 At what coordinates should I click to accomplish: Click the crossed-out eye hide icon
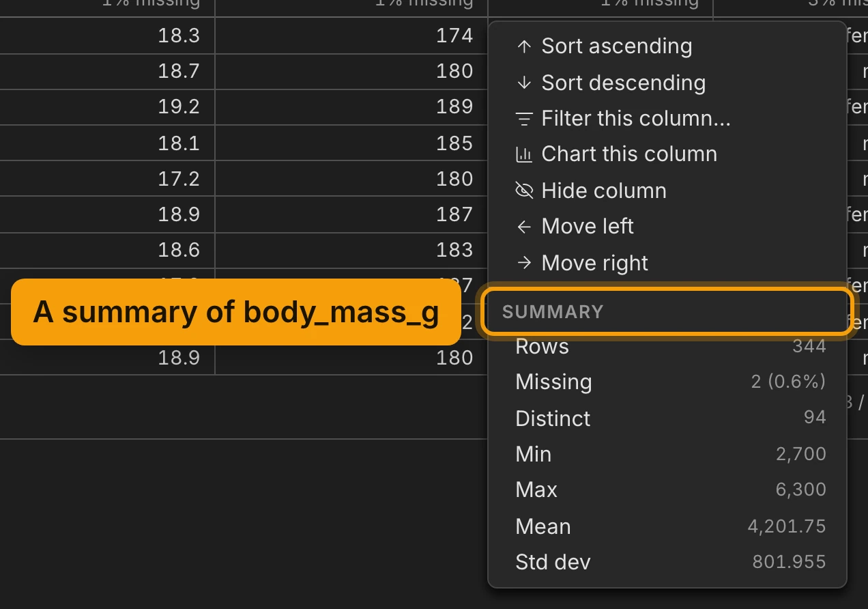(x=524, y=190)
